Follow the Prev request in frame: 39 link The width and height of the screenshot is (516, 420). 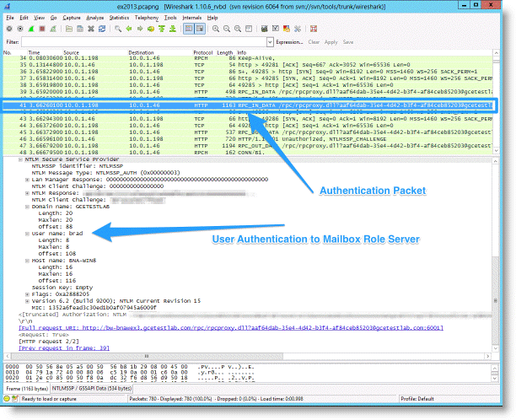click(64, 348)
